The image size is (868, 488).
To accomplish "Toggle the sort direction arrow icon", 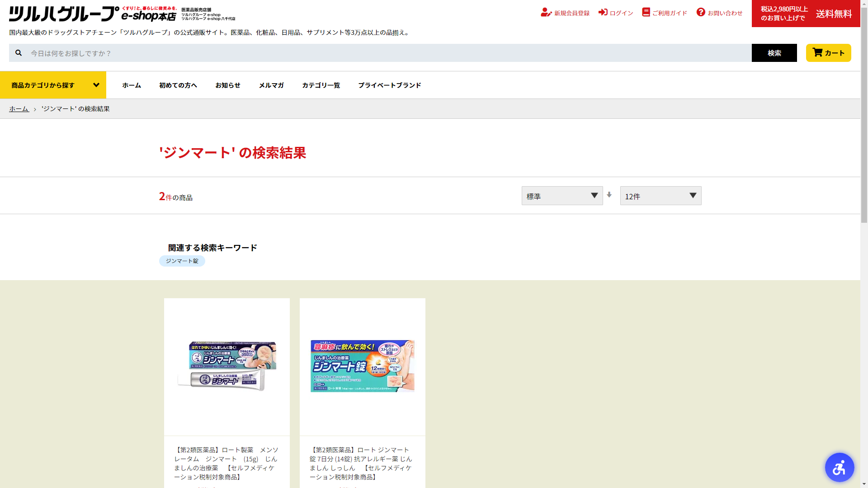I will (x=609, y=195).
